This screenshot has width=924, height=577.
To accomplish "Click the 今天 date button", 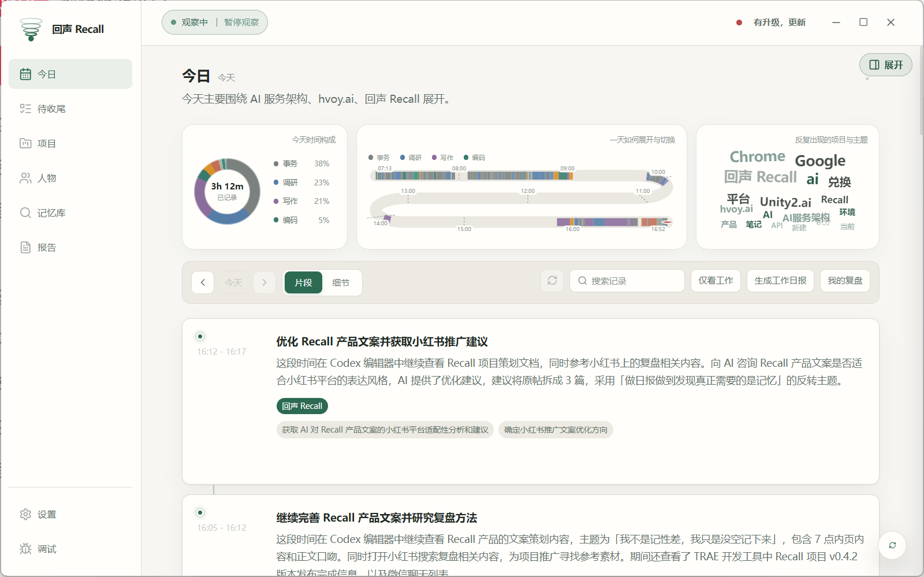I will (x=234, y=282).
